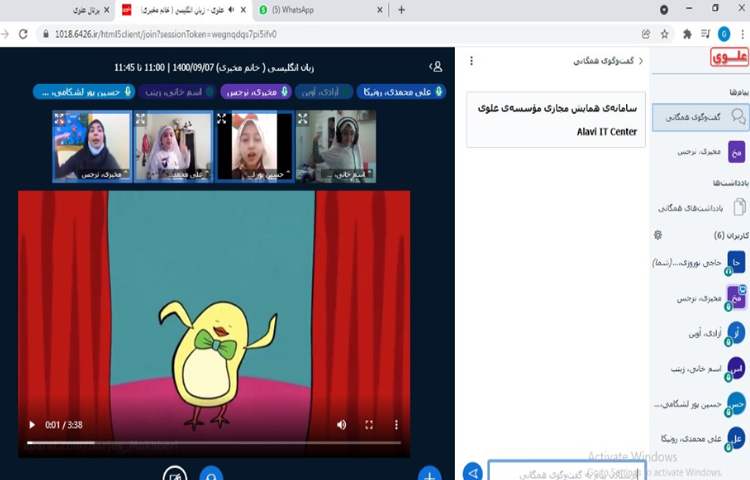Screen dimensions: 750x480
Task: Mute site via the tab speaker icon
Action: tap(232, 10)
